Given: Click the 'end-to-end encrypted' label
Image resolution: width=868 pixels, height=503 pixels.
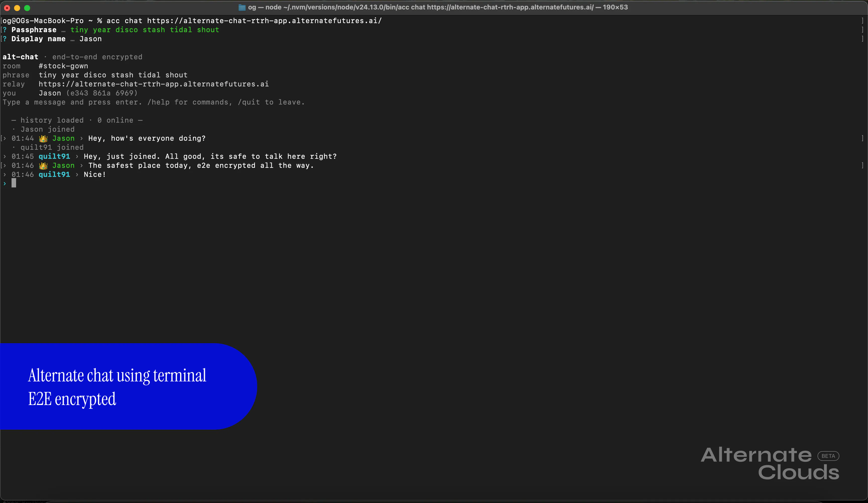Looking at the screenshot, I should click(x=97, y=57).
